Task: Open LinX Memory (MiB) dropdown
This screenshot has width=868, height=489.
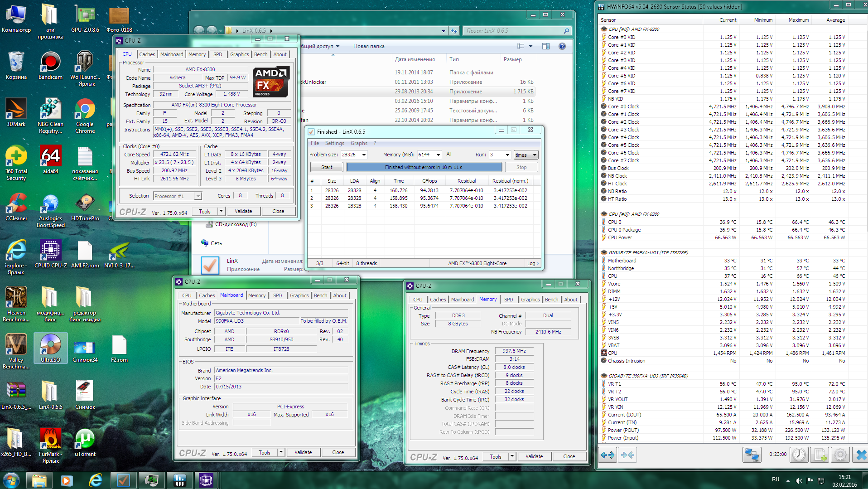Action: coord(438,155)
